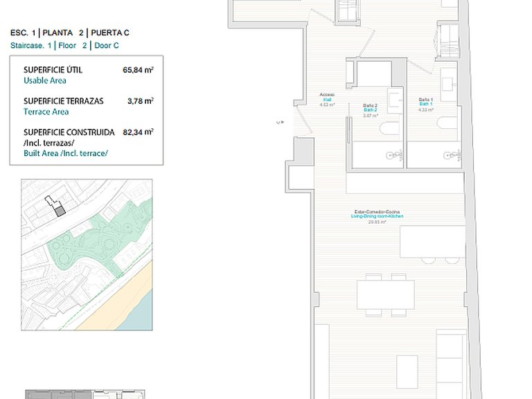Click the washbasin symbol in Bath 1
Image resolution: width=532 pixels, height=399 pixels.
click(449, 85)
